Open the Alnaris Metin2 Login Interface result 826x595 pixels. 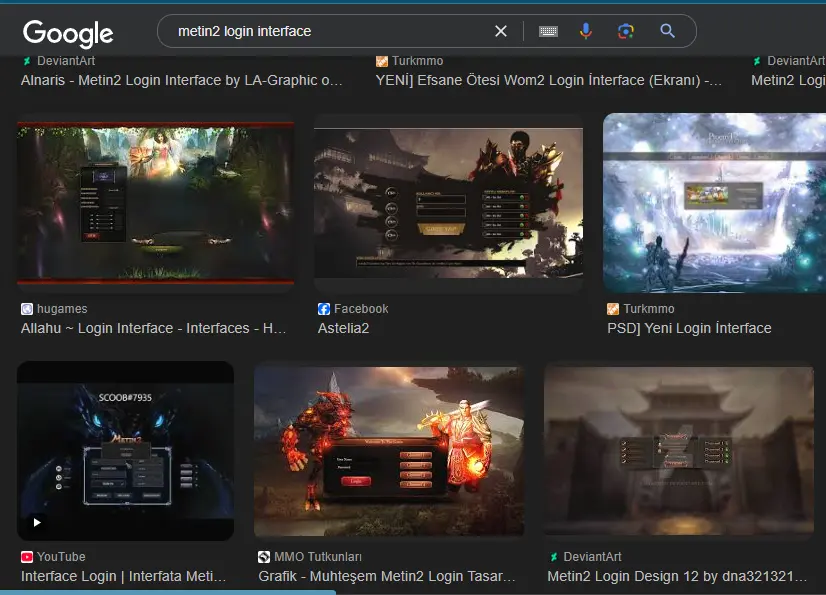tap(182, 80)
